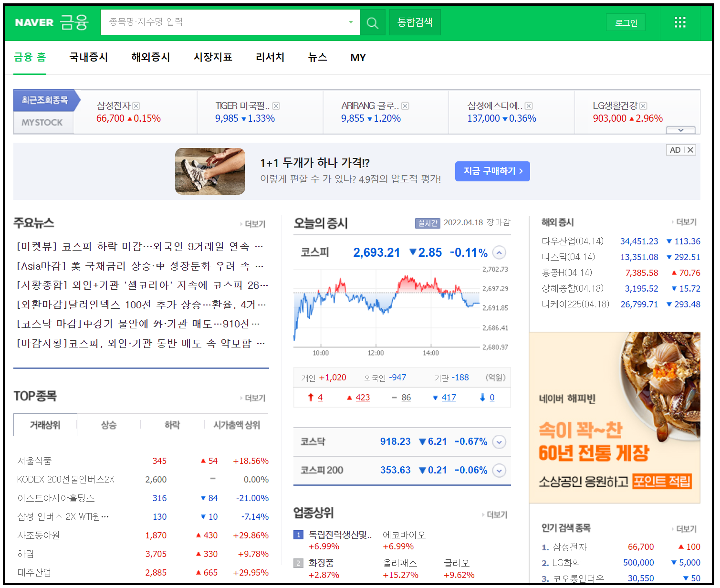The image size is (720, 588).
Task: Open 다우산업(04.14) overseas index
Action: pyautogui.click(x=573, y=241)
